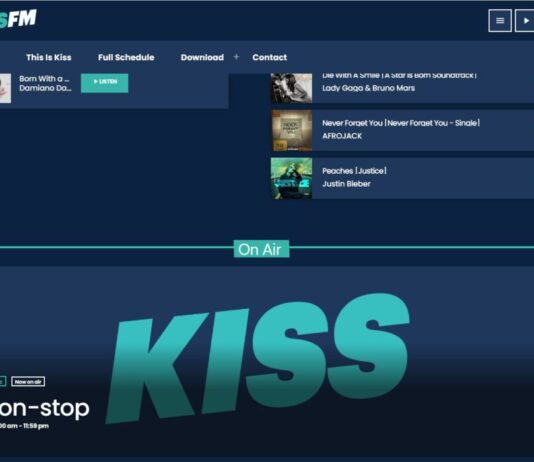Click Lady Gaga & Bruno Mars artist
Viewport: 534px width, 462px height.
(368, 88)
